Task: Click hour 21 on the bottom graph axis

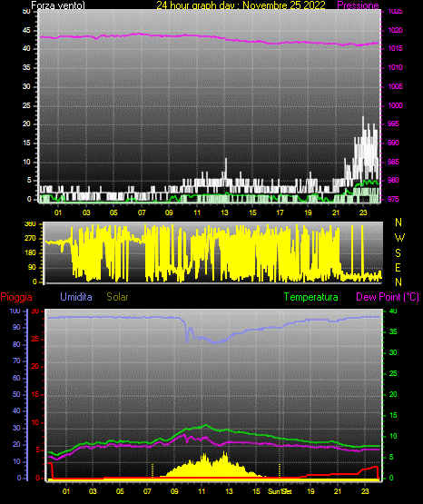Action: click(x=338, y=491)
